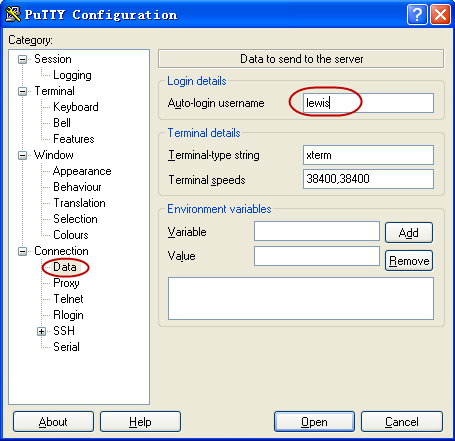Add the environment variable
455x441 pixels.
[x=409, y=233]
